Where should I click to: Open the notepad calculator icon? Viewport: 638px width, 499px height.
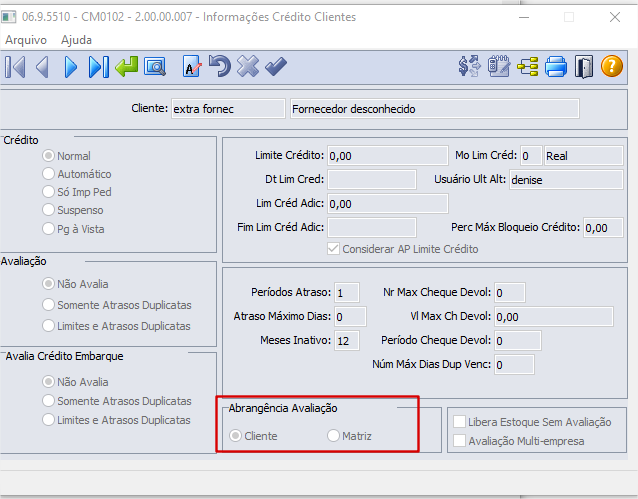(x=499, y=66)
